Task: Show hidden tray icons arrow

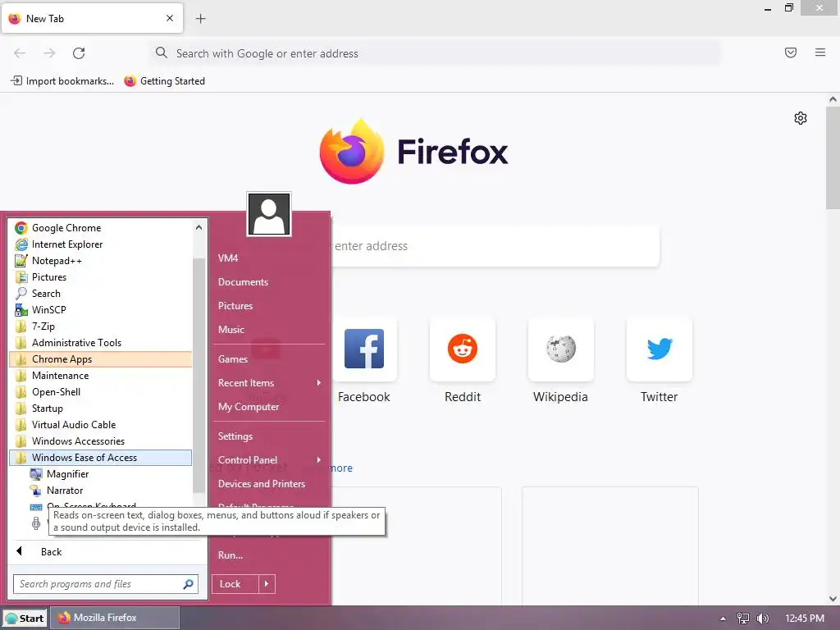Action: coord(724,619)
